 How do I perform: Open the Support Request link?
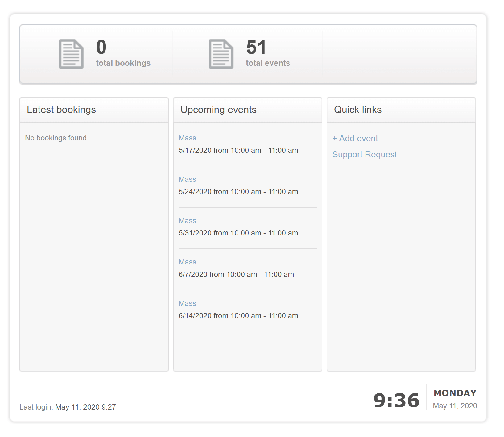tap(364, 155)
